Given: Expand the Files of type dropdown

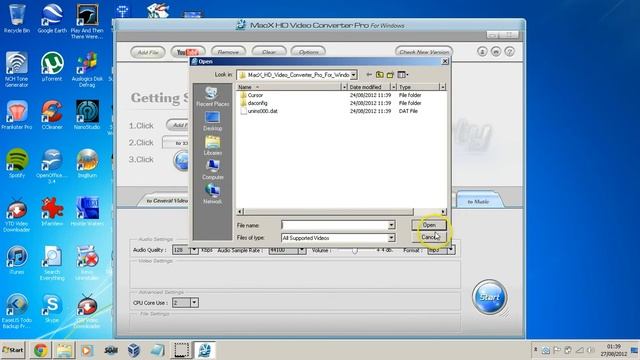Looking at the screenshot, I should (x=391, y=238).
